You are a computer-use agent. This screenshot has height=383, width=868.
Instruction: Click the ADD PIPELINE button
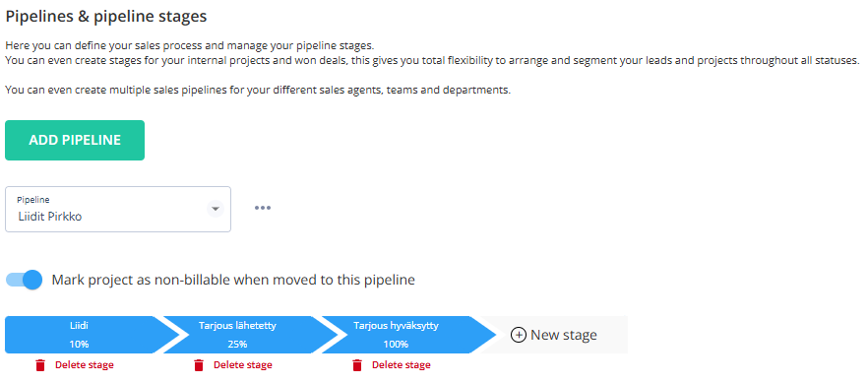pos(75,140)
